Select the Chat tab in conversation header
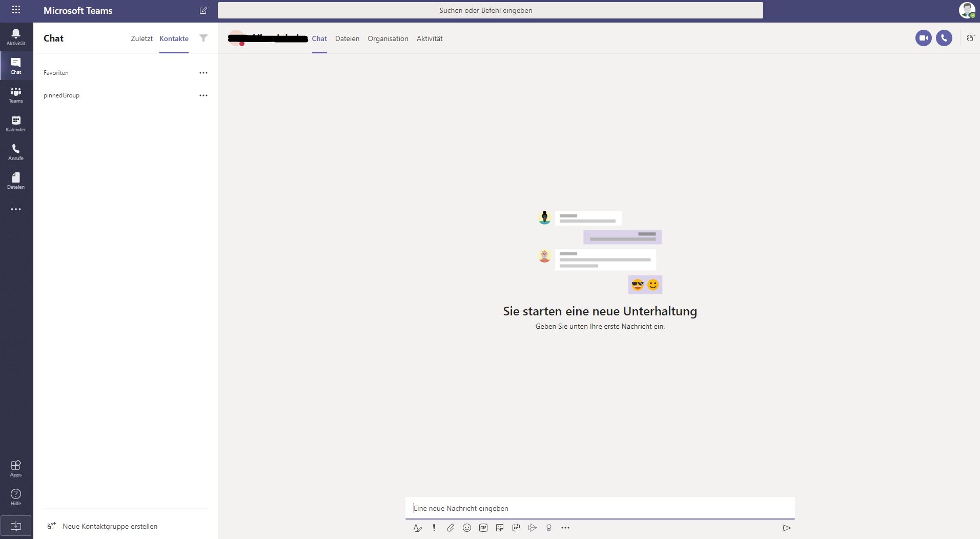 (319, 38)
